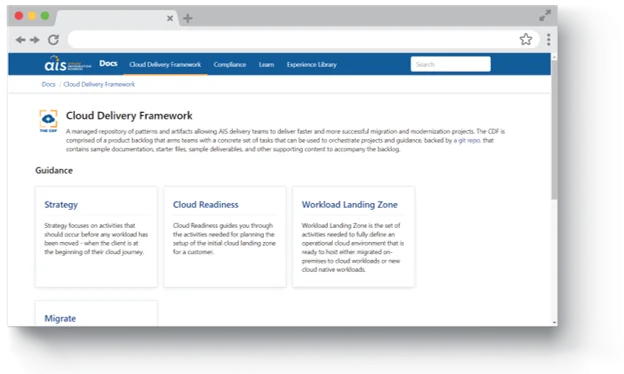Click the Guidance section heading
The image size is (624, 374).
54,171
